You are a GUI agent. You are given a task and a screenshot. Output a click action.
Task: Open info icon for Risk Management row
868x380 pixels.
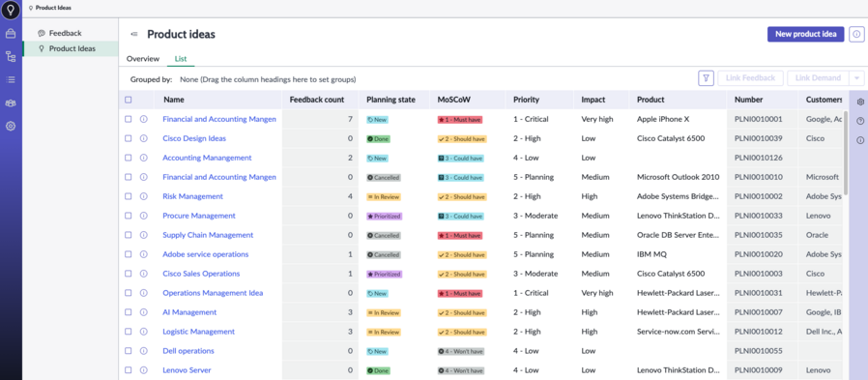[x=143, y=196]
